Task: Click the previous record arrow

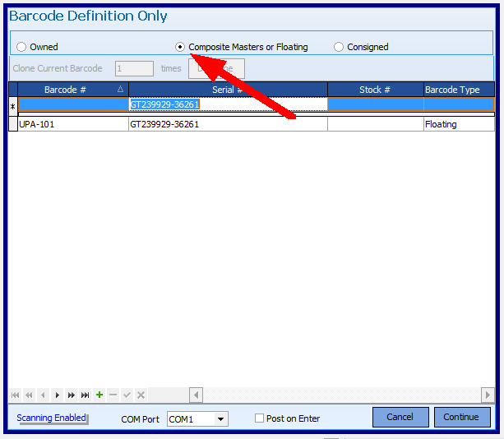Action: pos(43,395)
